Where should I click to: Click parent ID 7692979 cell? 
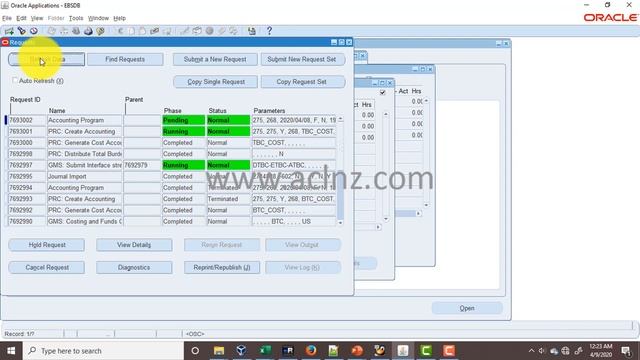[x=142, y=165]
